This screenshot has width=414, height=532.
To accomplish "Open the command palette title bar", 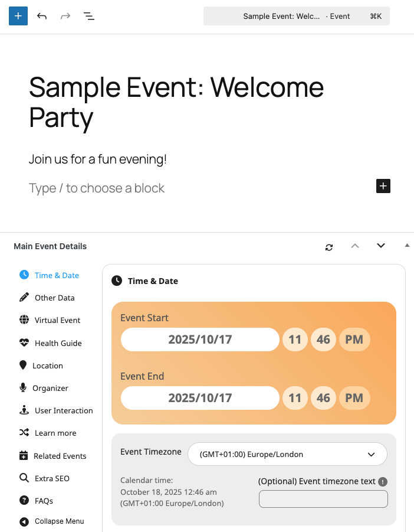I will click(296, 16).
